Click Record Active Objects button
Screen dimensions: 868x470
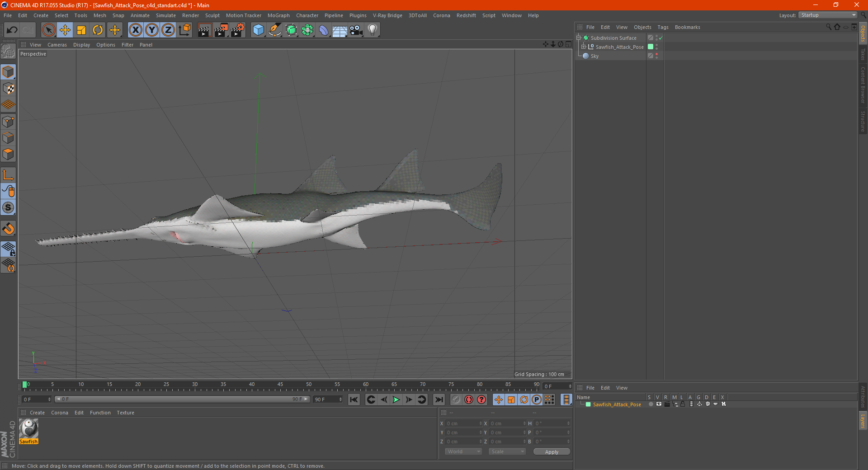pyautogui.click(x=456, y=399)
